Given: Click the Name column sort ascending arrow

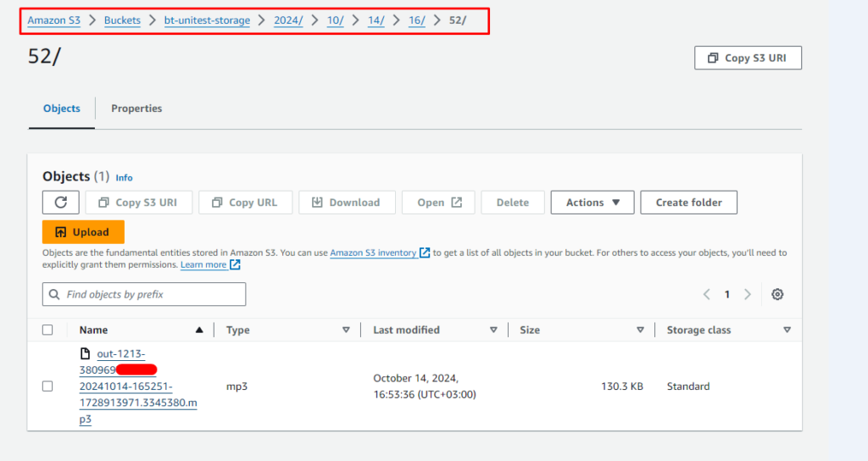Looking at the screenshot, I should point(199,330).
